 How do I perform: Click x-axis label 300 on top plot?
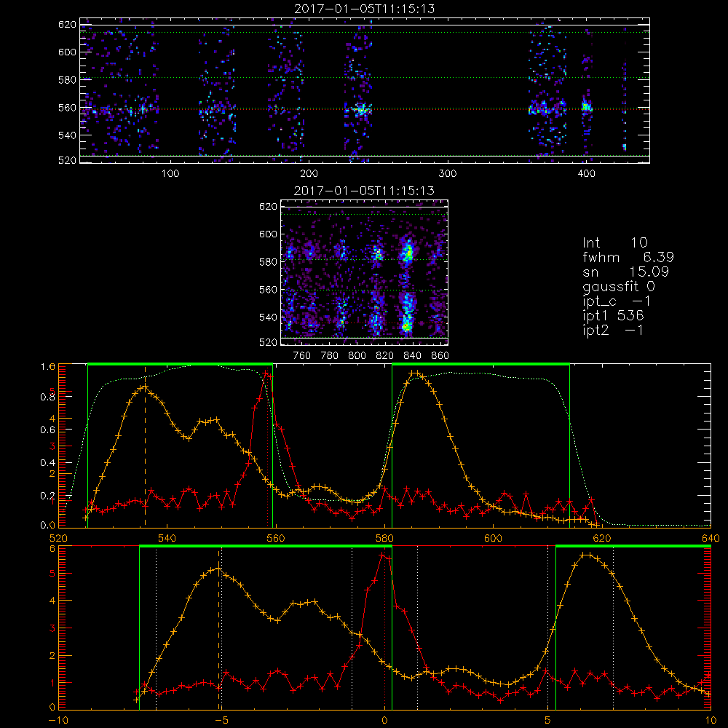[x=448, y=174]
